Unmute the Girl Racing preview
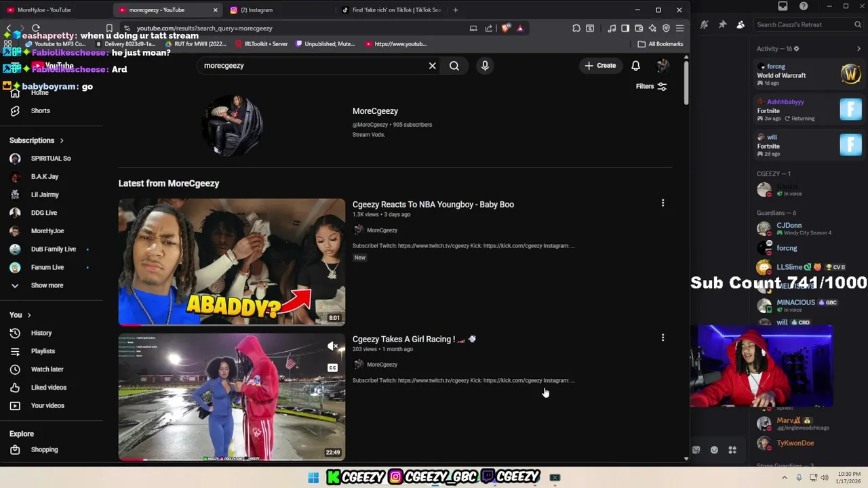 pyautogui.click(x=332, y=346)
